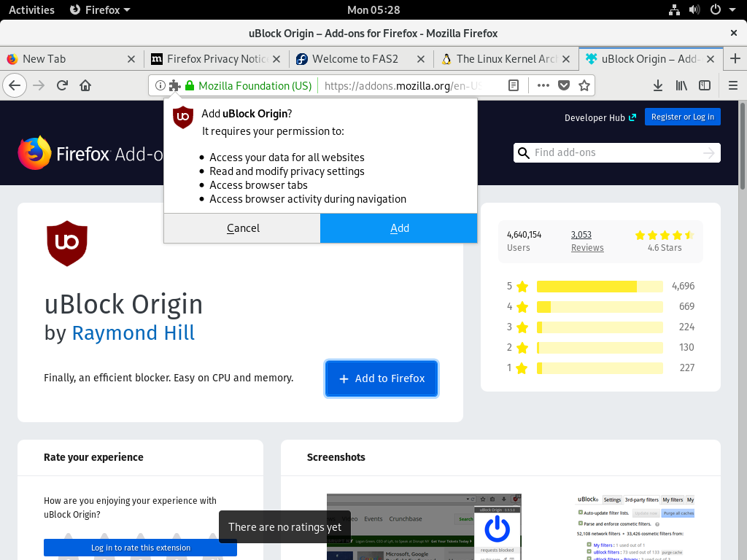
Task: Expand the system menu arrow in top bar
Action: pyautogui.click(x=732, y=9)
